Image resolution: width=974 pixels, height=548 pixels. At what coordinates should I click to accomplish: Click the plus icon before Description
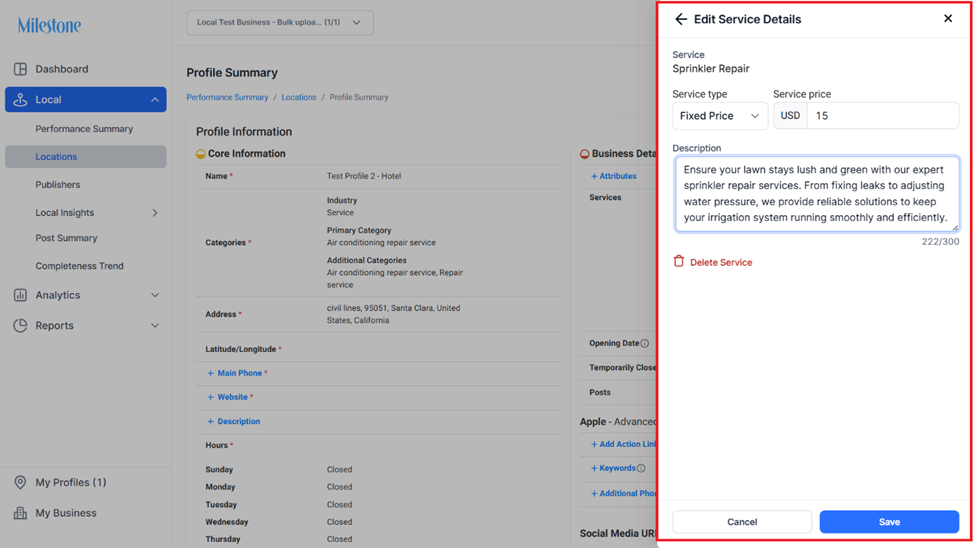coord(210,421)
